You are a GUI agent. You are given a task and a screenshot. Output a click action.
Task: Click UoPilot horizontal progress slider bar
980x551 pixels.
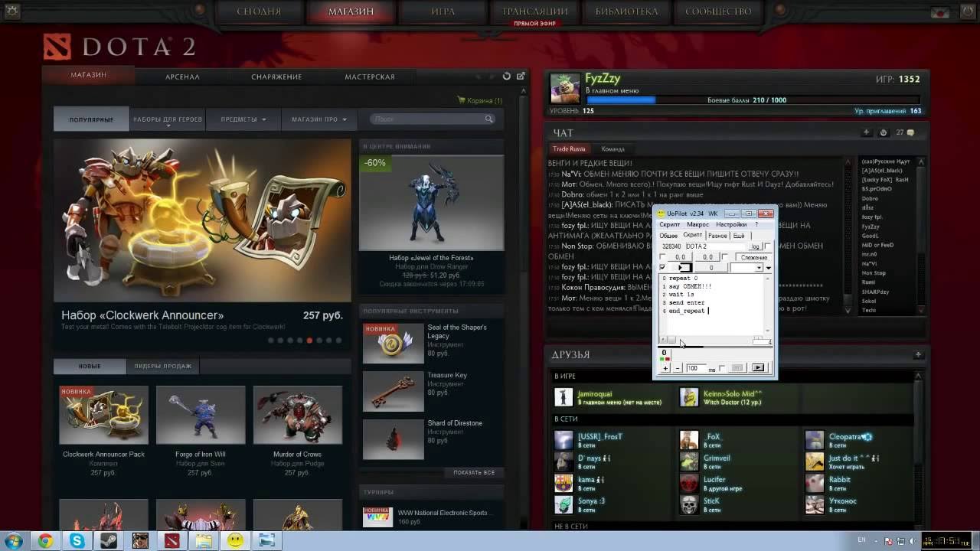(x=716, y=347)
